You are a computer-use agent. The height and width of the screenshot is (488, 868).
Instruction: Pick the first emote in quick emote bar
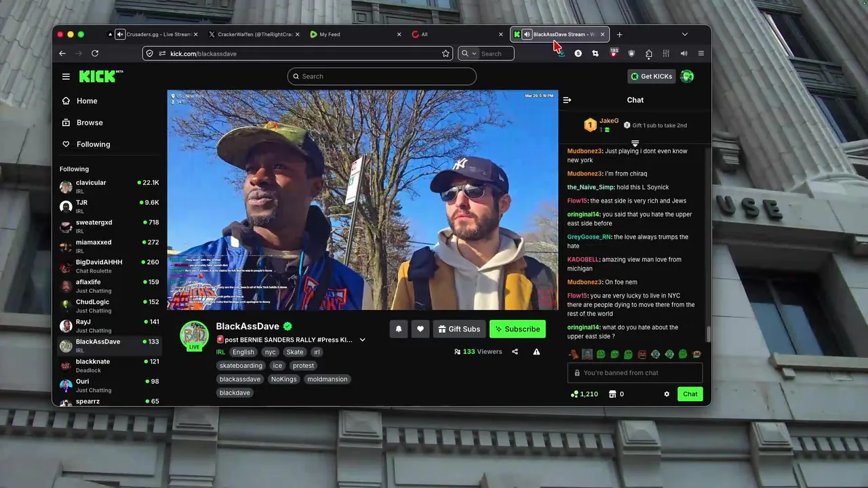[x=574, y=354]
